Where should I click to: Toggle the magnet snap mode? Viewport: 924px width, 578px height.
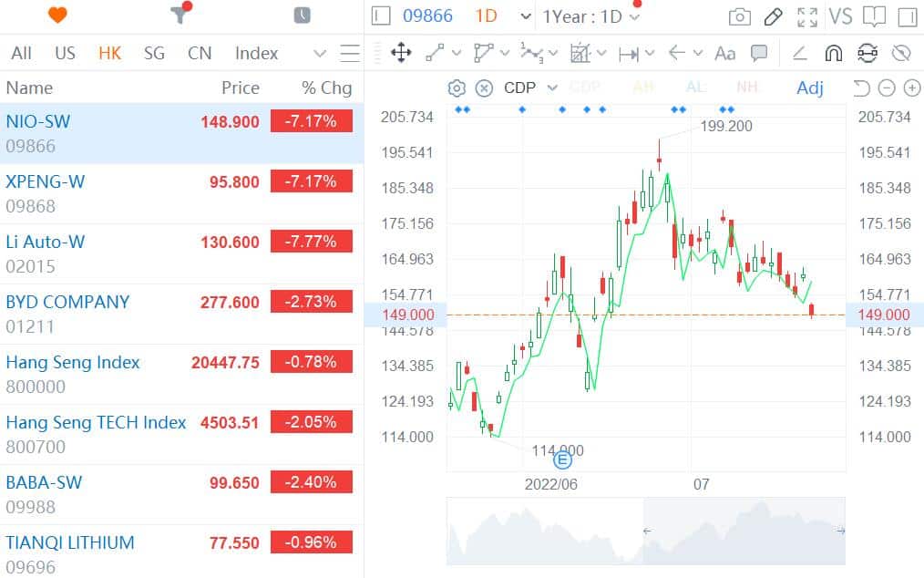pyautogui.click(x=834, y=53)
